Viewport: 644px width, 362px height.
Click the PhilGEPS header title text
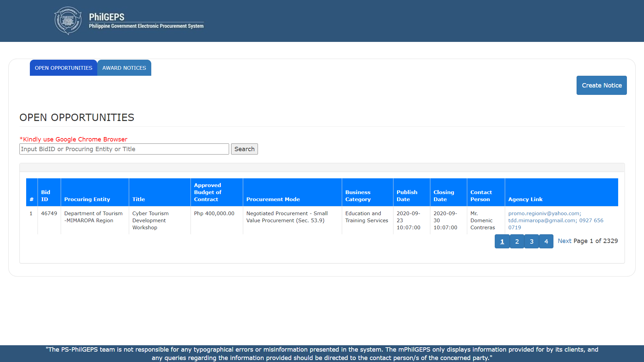(146, 21)
